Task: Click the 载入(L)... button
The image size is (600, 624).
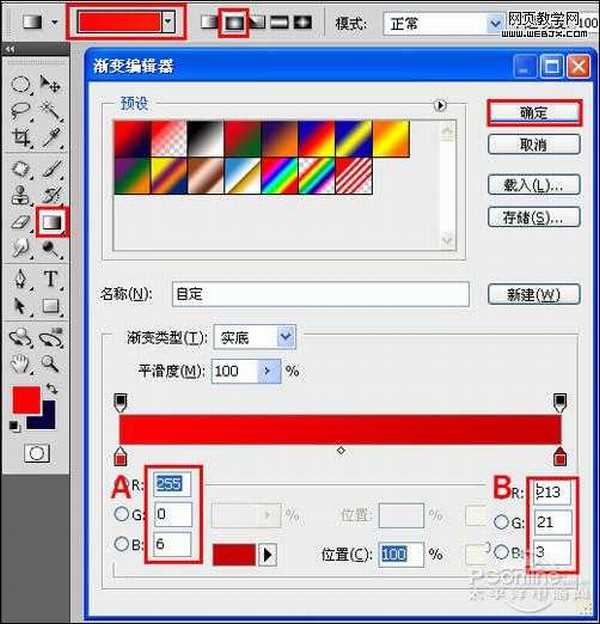Action: point(534,185)
